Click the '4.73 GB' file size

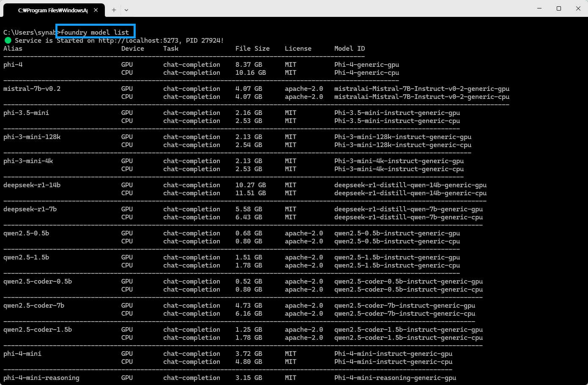pos(249,306)
